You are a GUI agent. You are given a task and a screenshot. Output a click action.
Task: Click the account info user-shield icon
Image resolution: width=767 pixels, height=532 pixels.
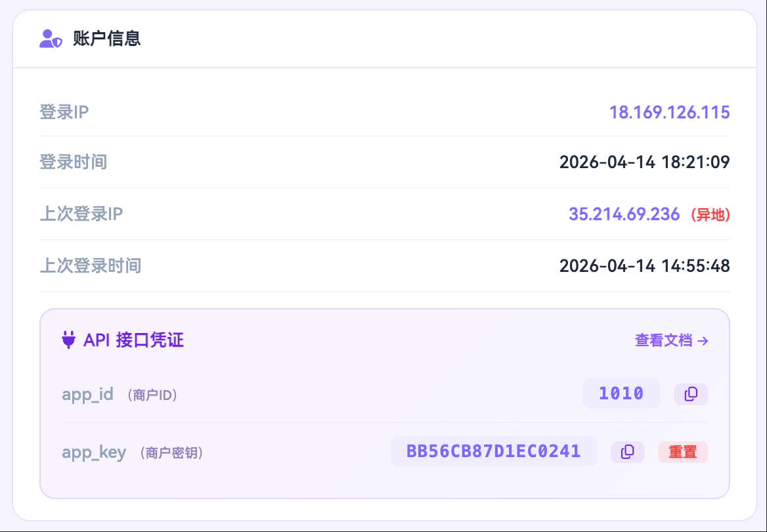[x=51, y=39]
